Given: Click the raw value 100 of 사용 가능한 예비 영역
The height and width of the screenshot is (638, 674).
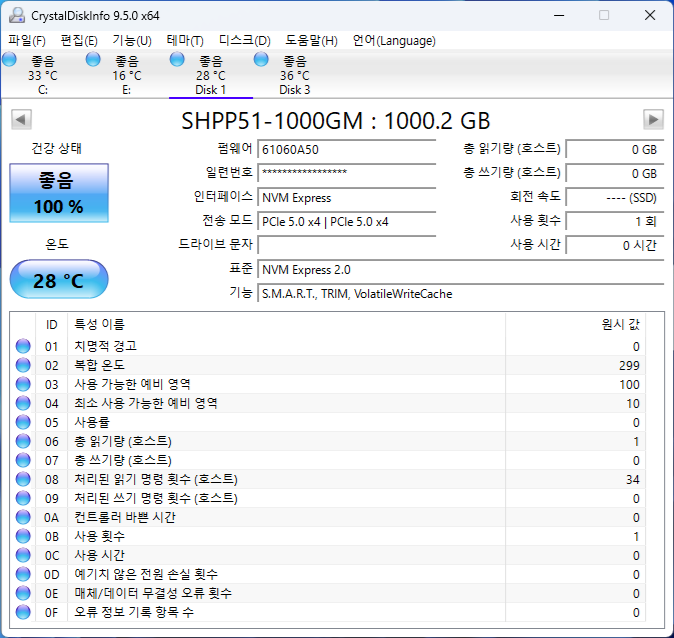Looking at the screenshot, I should pos(629,384).
